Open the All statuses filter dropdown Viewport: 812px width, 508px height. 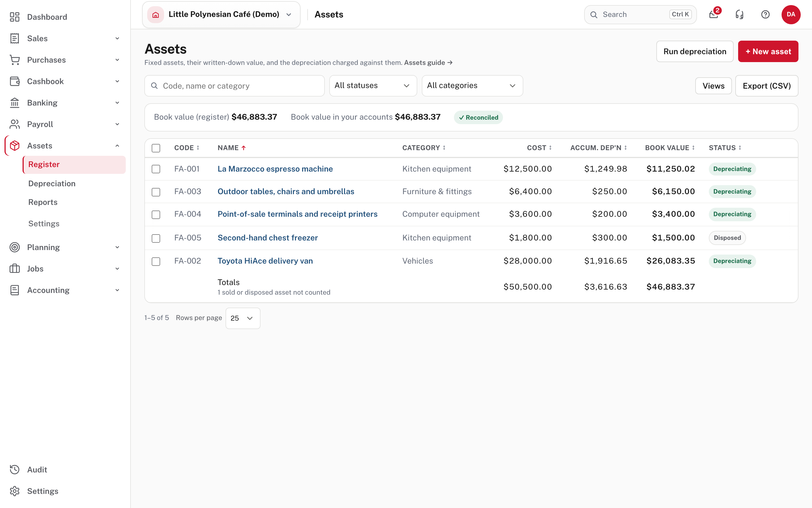coord(373,86)
